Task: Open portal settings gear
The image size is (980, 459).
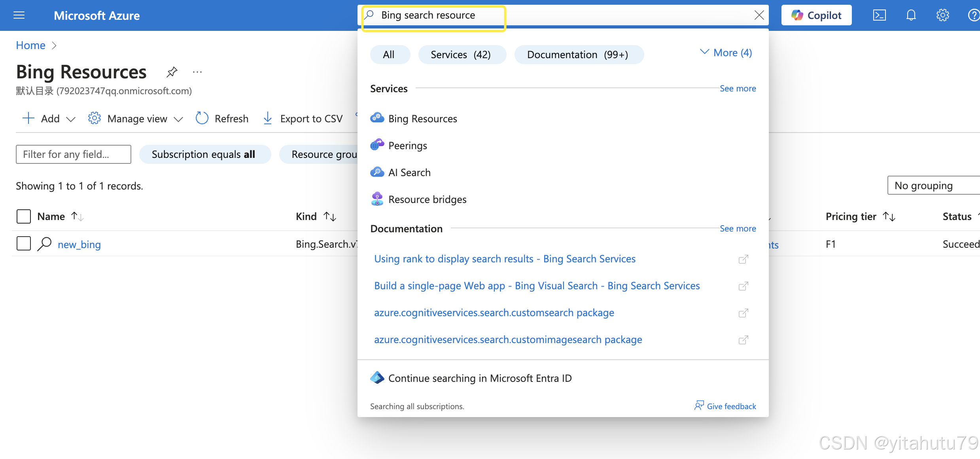Action: click(942, 15)
